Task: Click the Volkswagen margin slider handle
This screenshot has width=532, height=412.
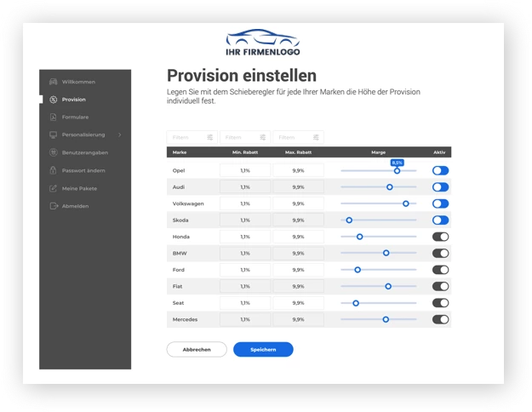Action: pyautogui.click(x=406, y=203)
